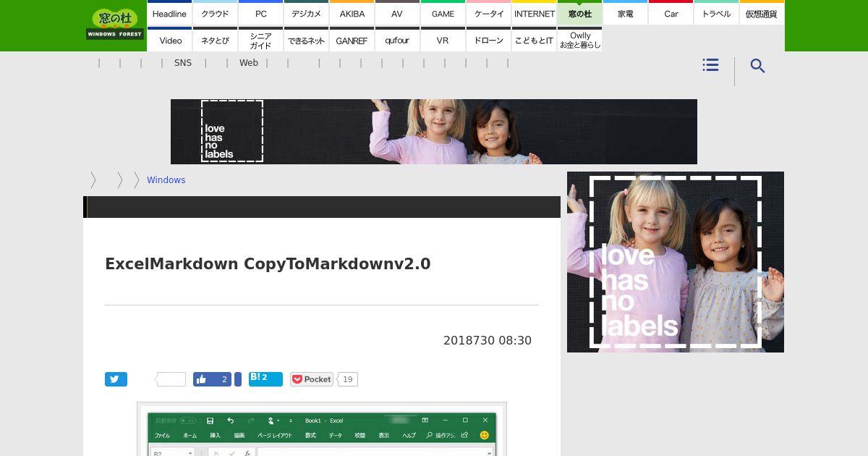Click the article headline ExcelMarkdown CopyToMarkdown

pyautogui.click(x=268, y=263)
